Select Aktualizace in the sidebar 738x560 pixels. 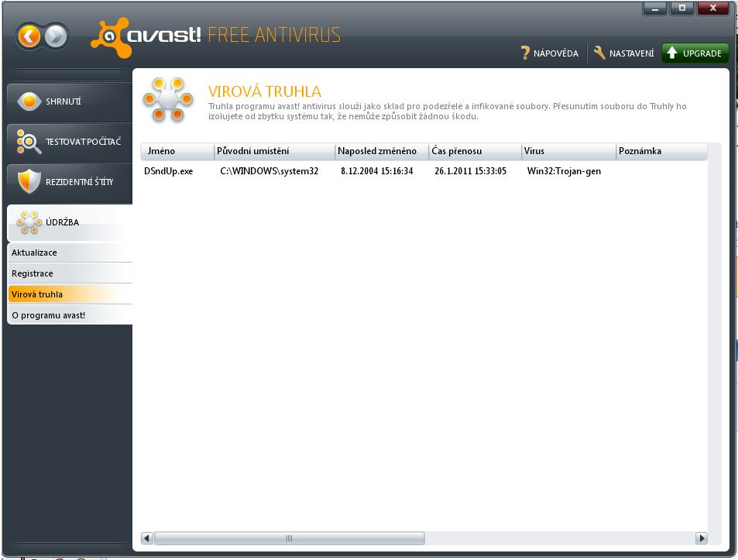coord(70,253)
